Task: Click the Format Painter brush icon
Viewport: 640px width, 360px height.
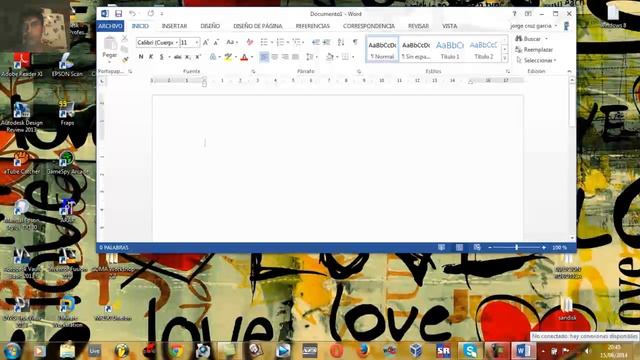Action: click(124, 59)
